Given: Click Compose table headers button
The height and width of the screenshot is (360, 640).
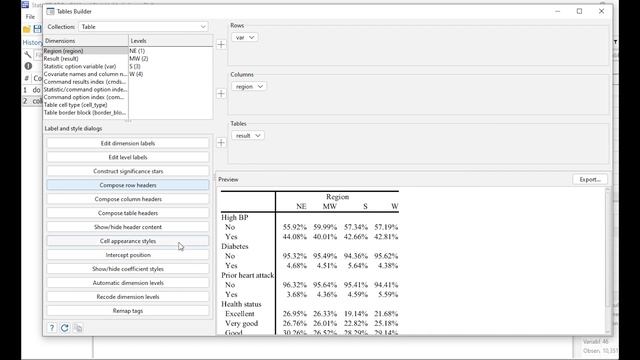Looking at the screenshot, I should 128,213.
